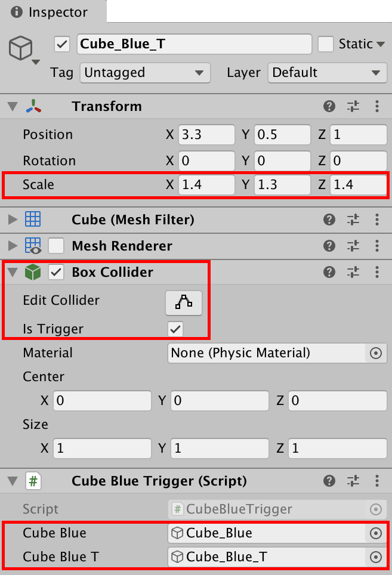Enable the Static checkbox

tap(325, 44)
